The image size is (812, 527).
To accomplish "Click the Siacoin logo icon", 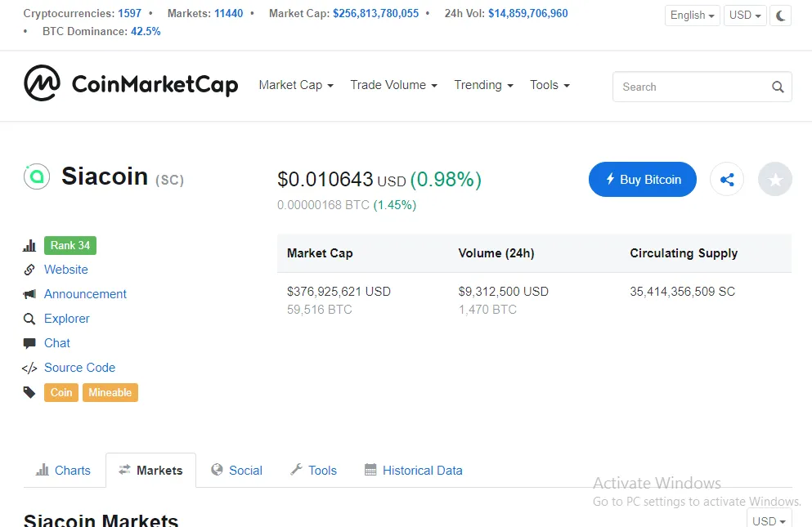I will [x=37, y=176].
